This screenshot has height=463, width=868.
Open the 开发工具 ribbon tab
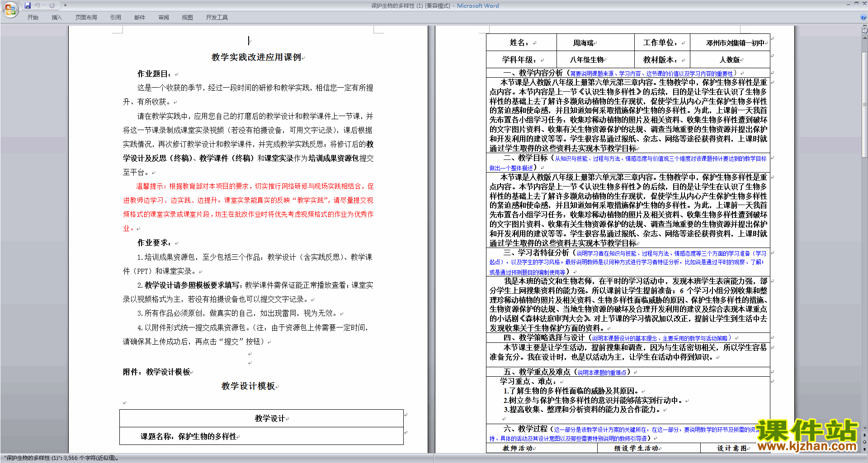point(217,18)
